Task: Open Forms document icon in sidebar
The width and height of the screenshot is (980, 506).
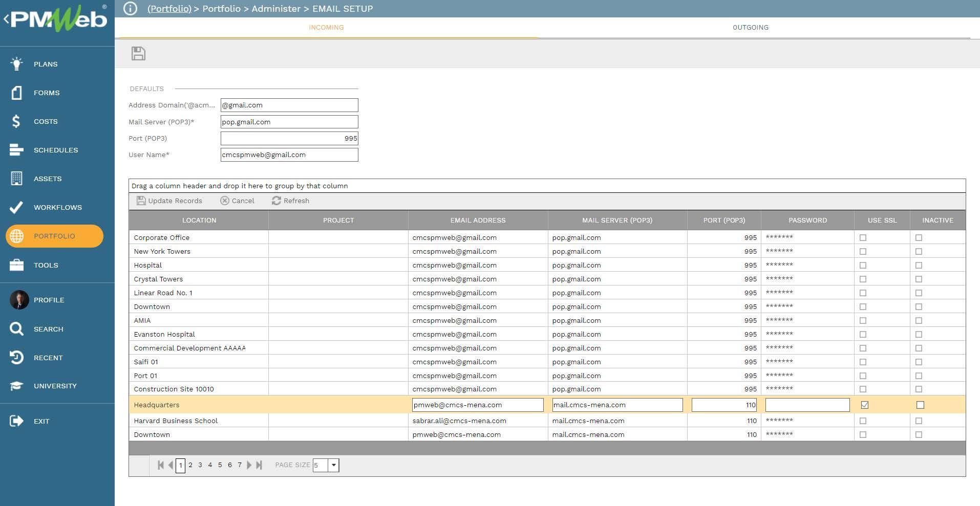Action: [x=16, y=93]
